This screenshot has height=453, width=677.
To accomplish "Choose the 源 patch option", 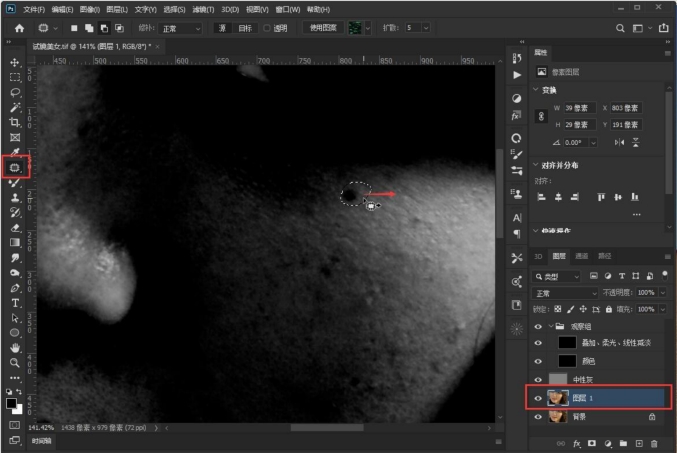I will [222, 28].
